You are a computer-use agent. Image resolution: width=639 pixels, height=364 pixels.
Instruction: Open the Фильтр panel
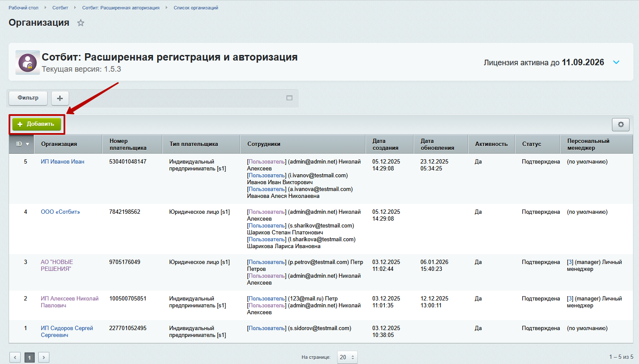[x=27, y=98]
